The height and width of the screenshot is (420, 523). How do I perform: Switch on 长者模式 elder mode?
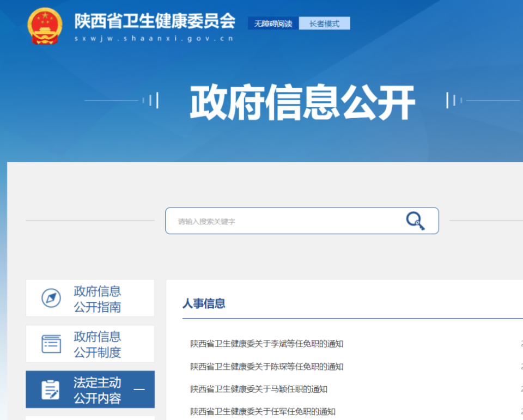pos(325,23)
